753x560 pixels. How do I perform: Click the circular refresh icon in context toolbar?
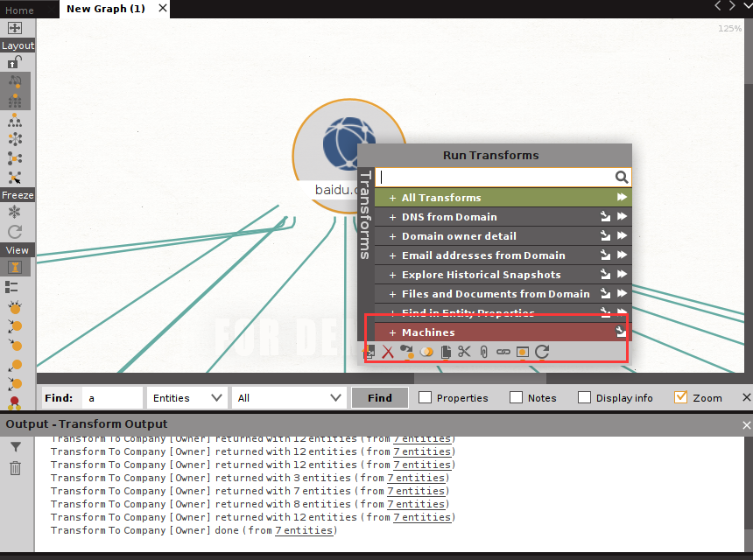click(542, 352)
